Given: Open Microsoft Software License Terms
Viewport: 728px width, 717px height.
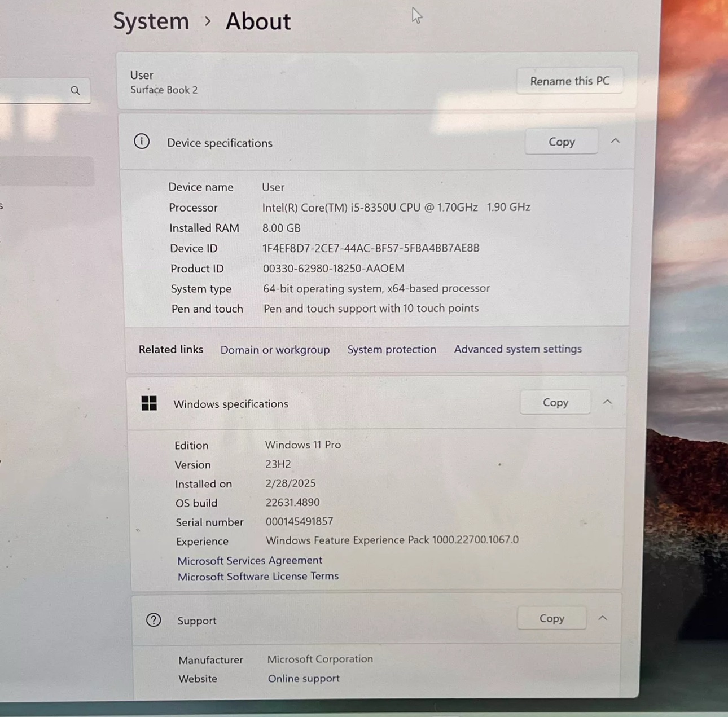Looking at the screenshot, I should (x=258, y=576).
